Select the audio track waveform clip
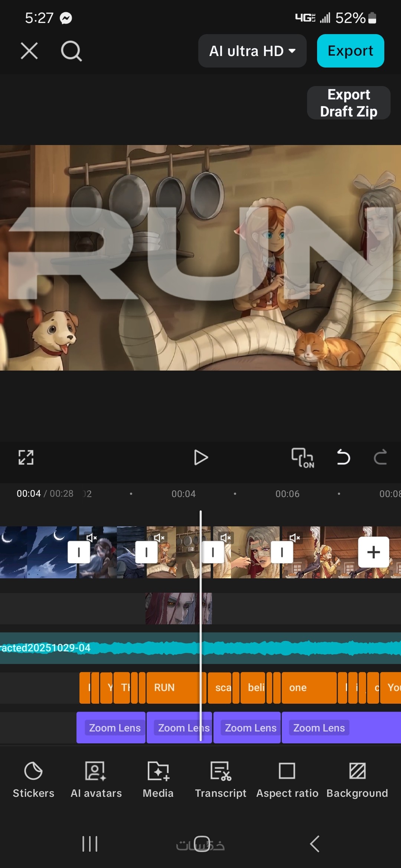This screenshot has height=868, width=401. click(x=200, y=648)
